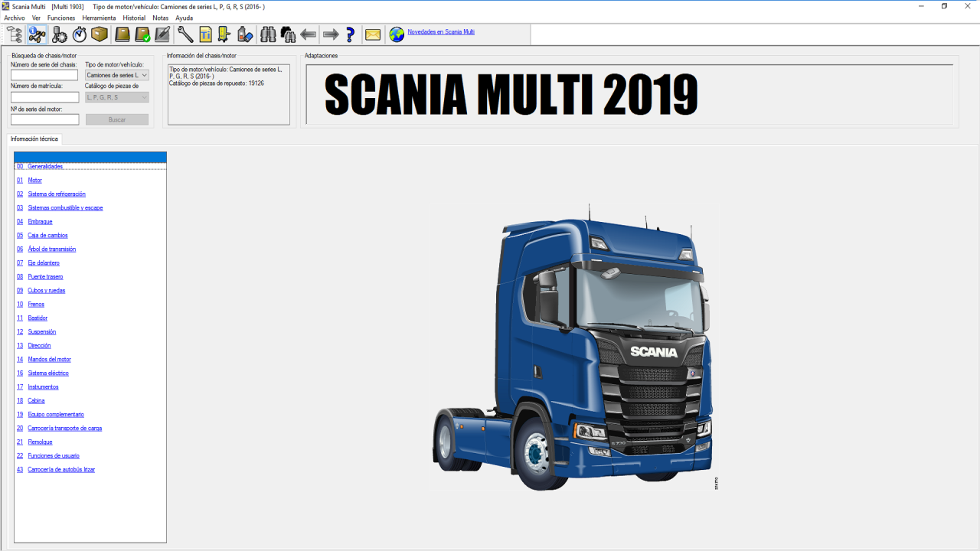Open the parts package box icon
This screenshot has width=980, height=551.
(x=100, y=34)
